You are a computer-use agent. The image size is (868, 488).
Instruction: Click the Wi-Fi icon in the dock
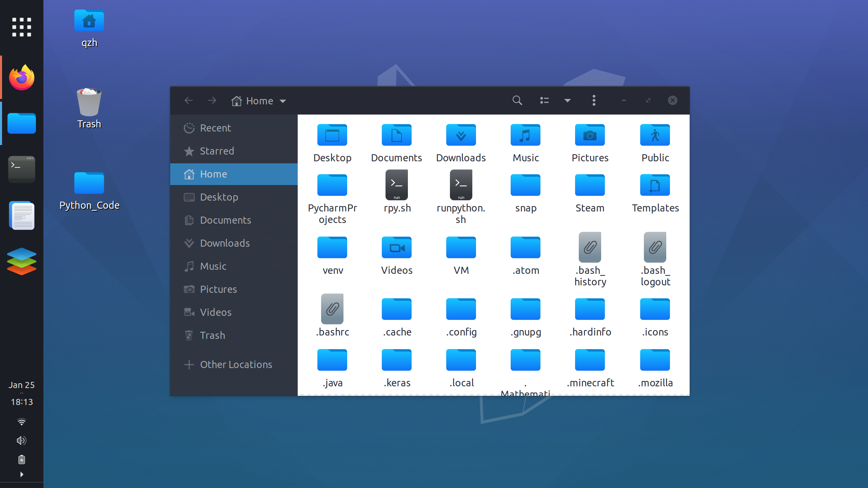[x=21, y=422]
